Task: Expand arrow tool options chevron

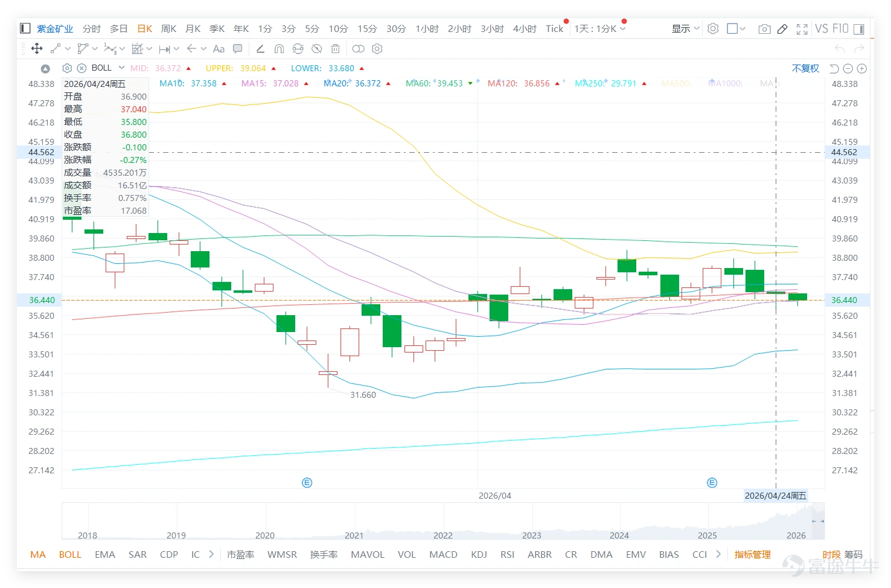Action: pos(203,49)
